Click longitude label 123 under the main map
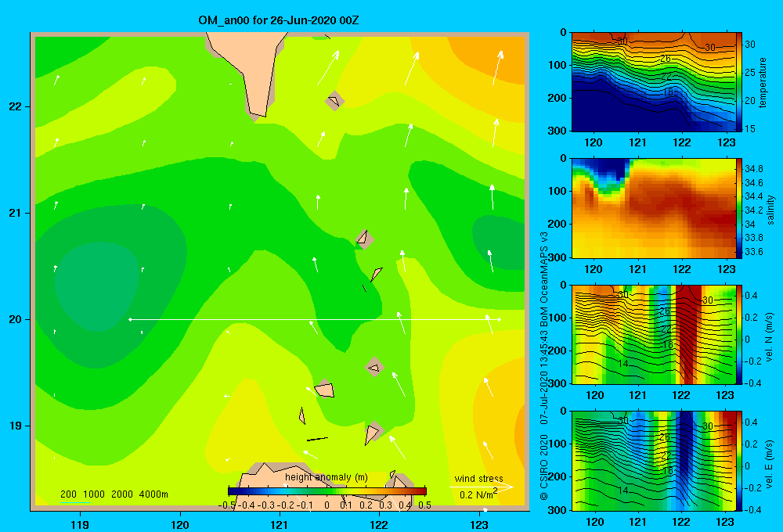This screenshot has width=783, height=532. click(479, 524)
